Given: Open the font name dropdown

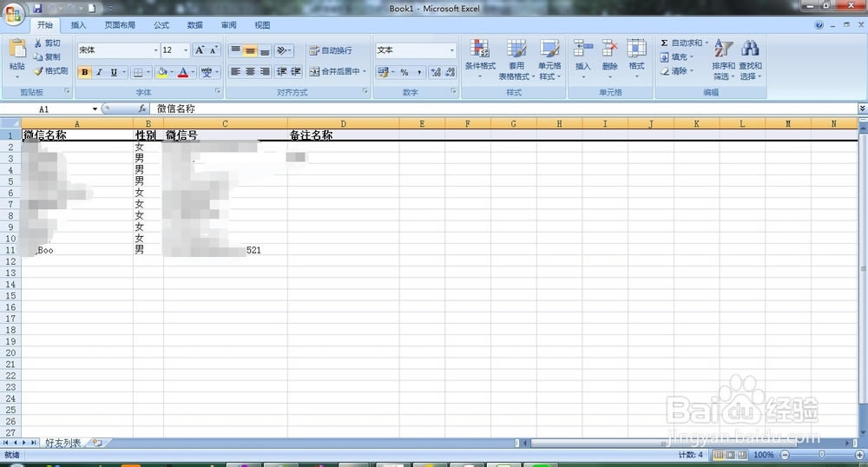Looking at the screenshot, I should (x=155, y=50).
